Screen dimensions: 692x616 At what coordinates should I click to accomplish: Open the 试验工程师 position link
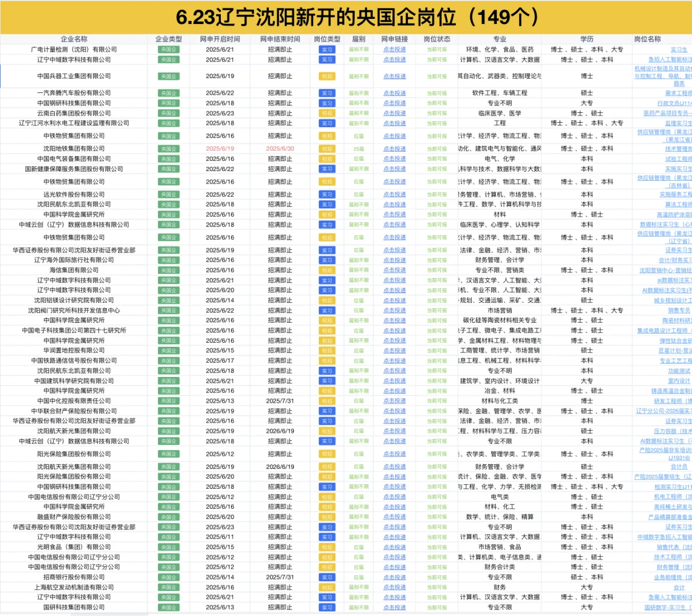(678, 159)
